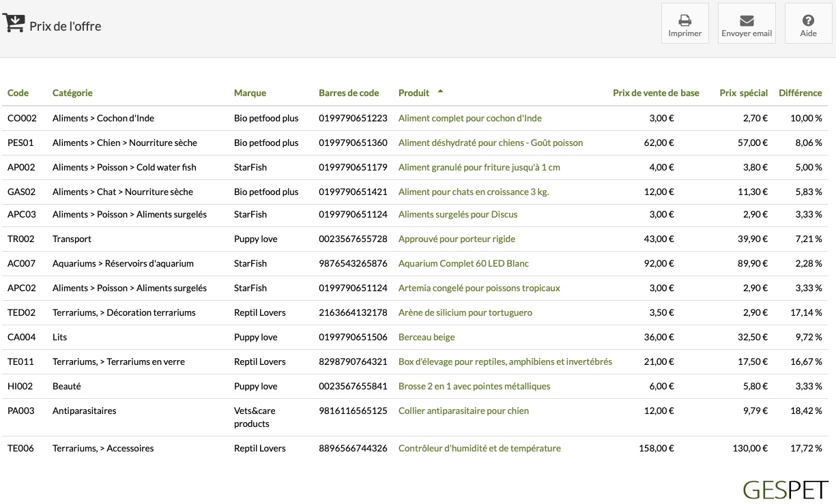Click difference value 17,14 %
This screenshot has height=504, width=836.
point(807,312)
